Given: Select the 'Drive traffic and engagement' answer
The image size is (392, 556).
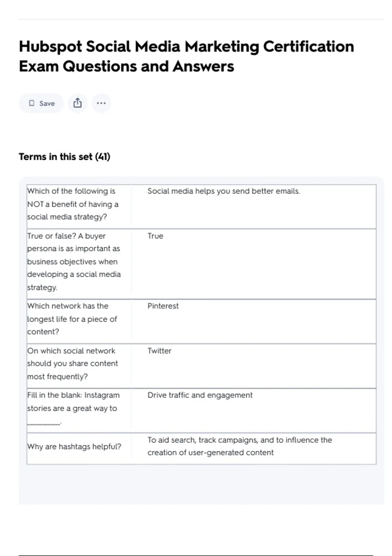Looking at the screenshot, I should pos(200,395).
